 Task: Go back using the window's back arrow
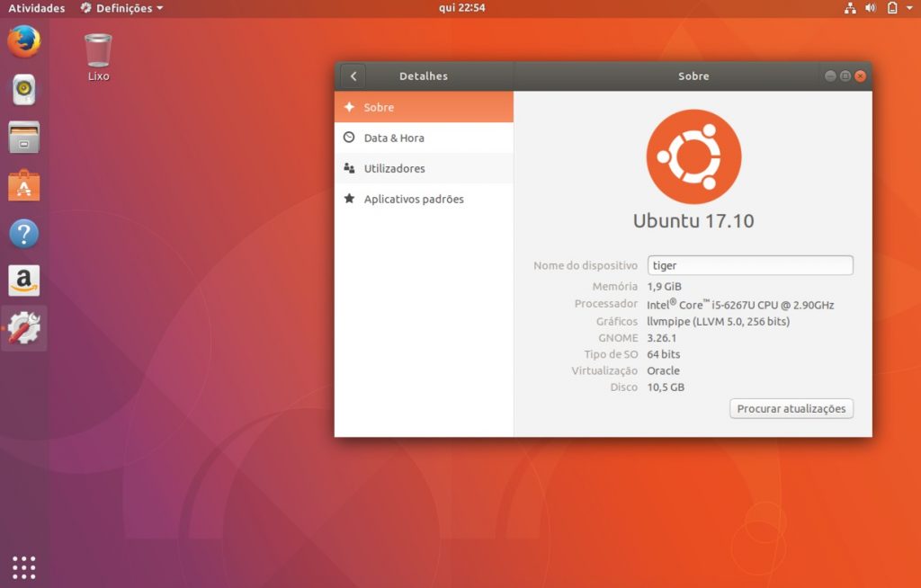pos(353,76)
